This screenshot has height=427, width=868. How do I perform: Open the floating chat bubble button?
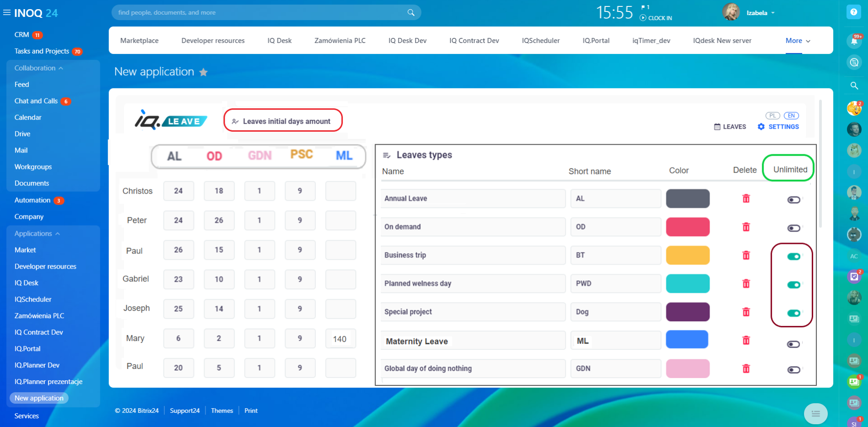(815, 414)
